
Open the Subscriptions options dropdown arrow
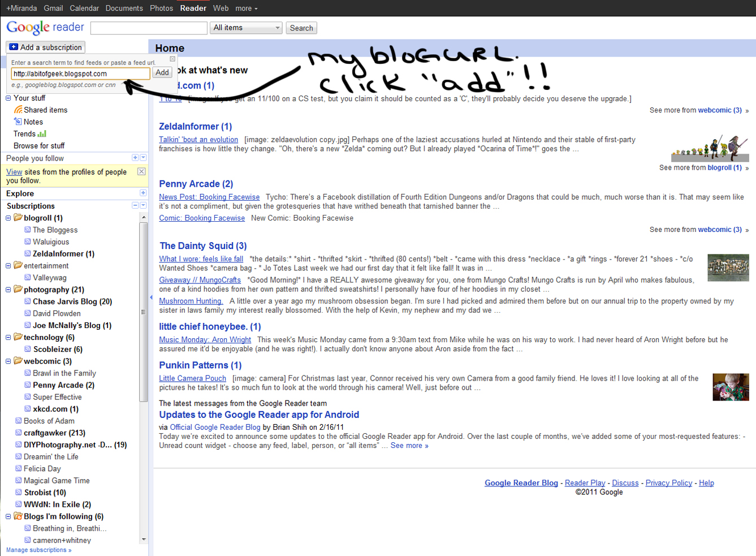point(143,205)
